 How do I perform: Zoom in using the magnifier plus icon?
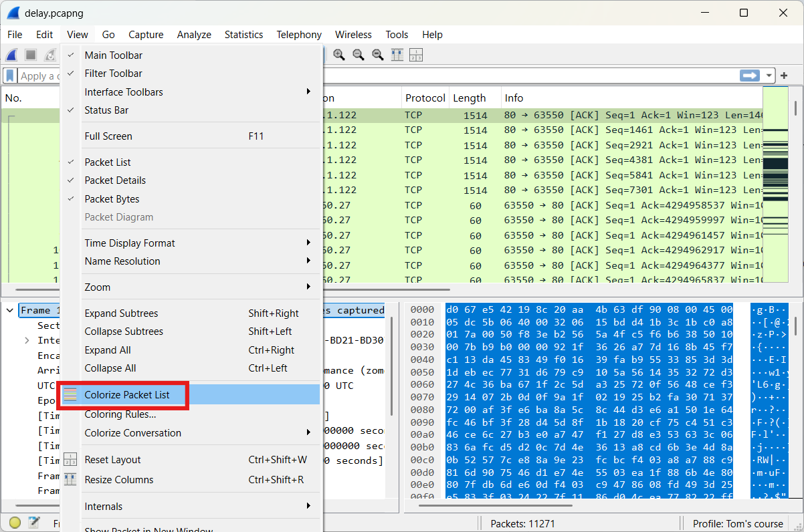(339, 55)
